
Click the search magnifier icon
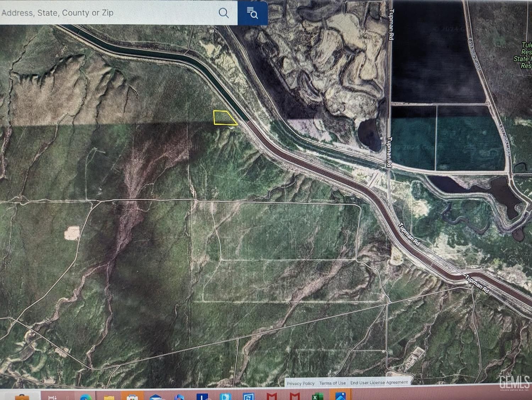coord(223,13)
